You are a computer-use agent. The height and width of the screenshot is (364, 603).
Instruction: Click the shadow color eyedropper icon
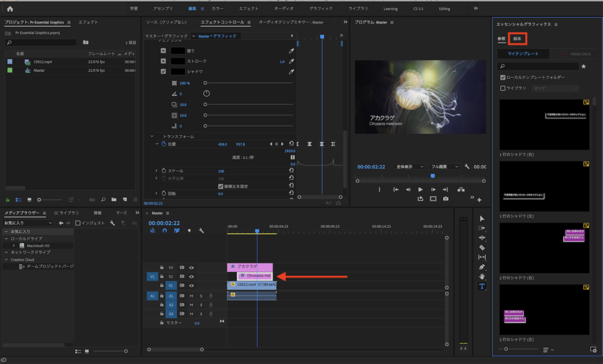point(291,71)
